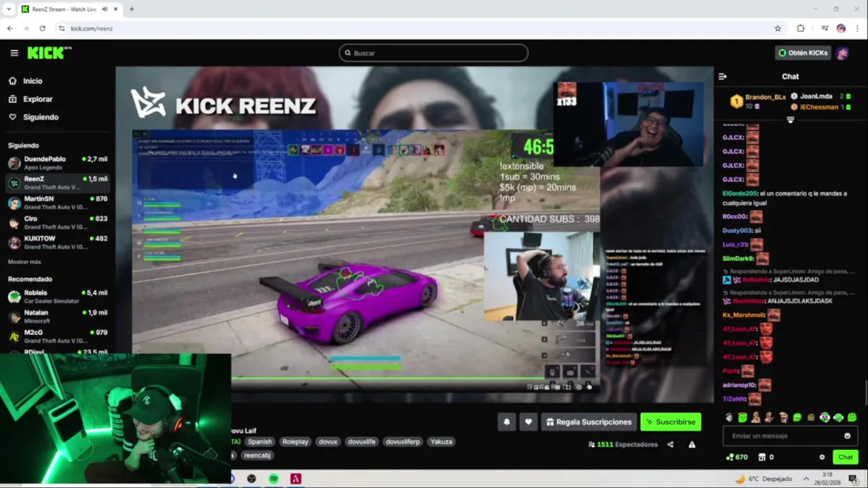Viewport: 868px width, 488px height.
Task: Bookmark this page with star icon
Action: tap(778, 28)
